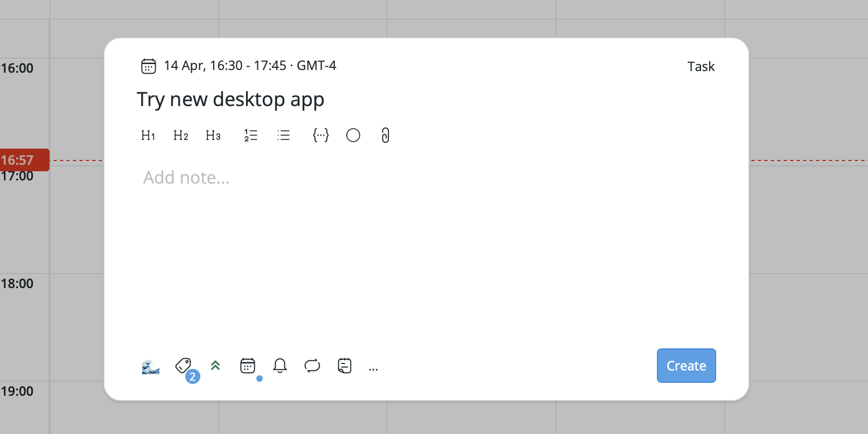Image resolution: width=868 pixels, height=434 pixels.
Task: Insert a code block
Action: (x=321, y=135)
